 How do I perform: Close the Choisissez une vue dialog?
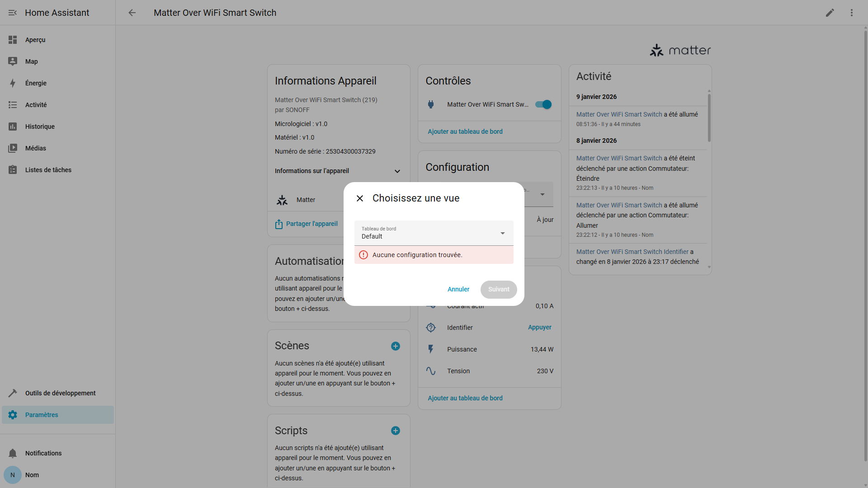pyautogui.click(x=360, y=198)
